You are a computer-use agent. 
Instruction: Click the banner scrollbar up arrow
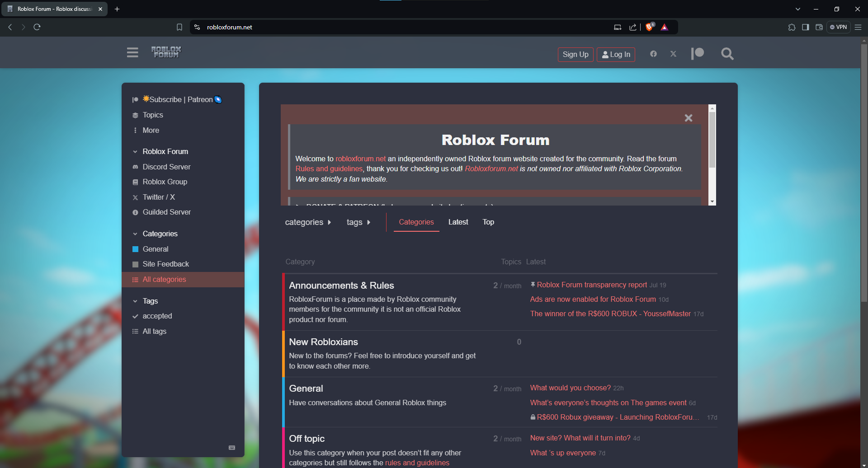coord(712,108)
